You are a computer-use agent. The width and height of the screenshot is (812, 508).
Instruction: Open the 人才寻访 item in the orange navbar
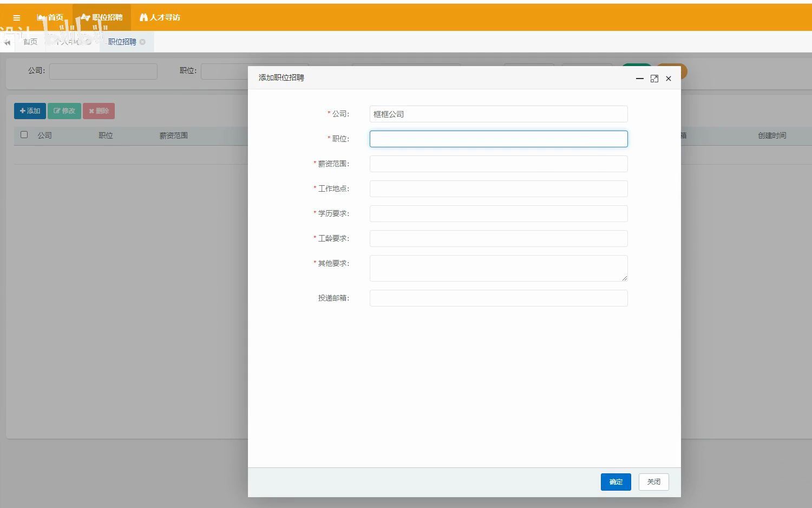click(x=160, y=17)
